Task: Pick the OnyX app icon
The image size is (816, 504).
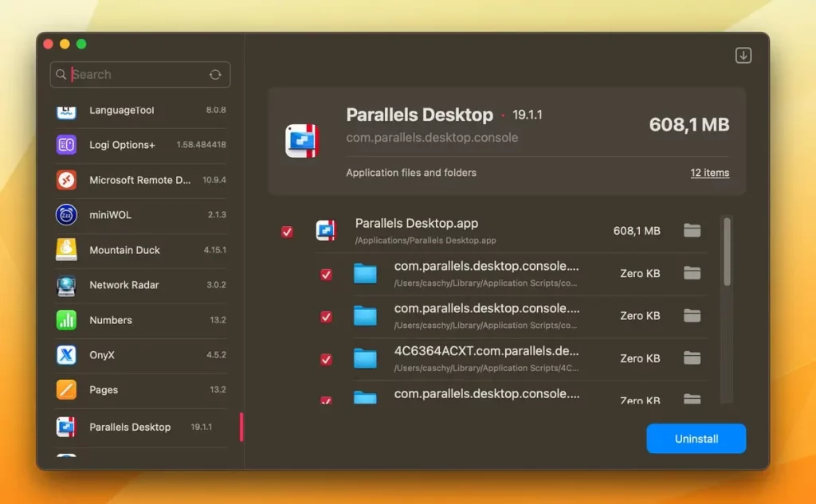Action: (x=66, y=355)
